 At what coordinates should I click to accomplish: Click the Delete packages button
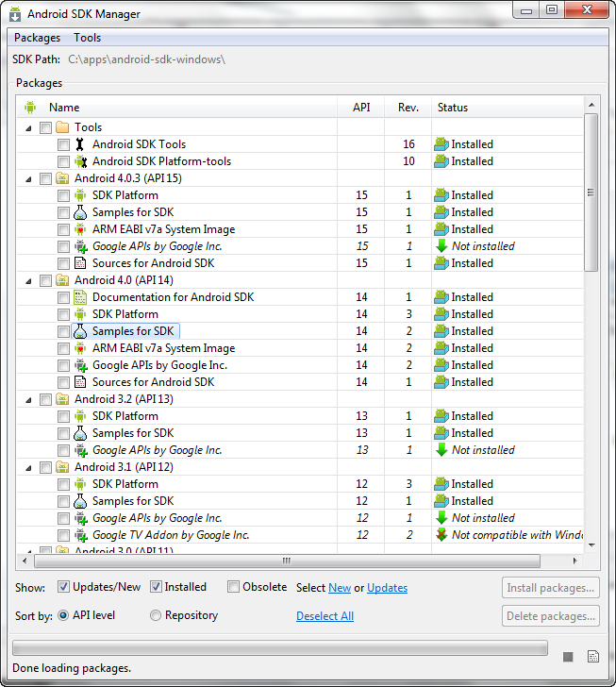551,616
